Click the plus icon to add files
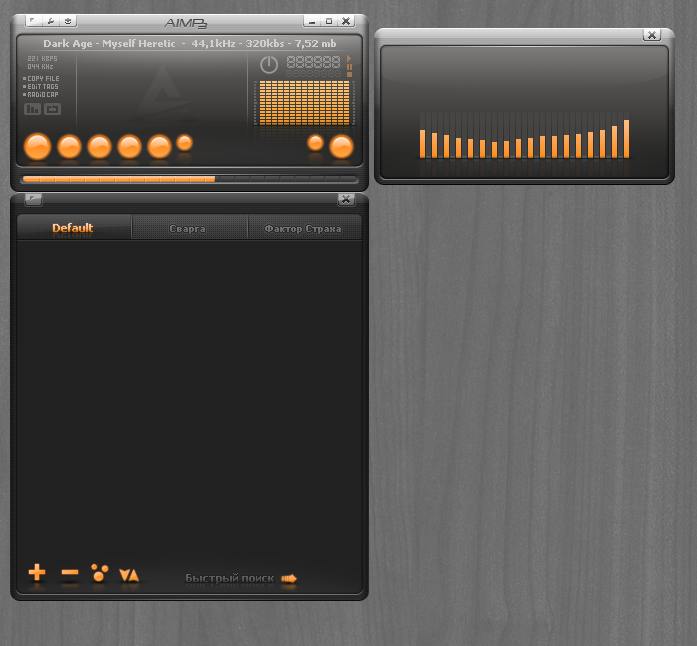The width and height of the screenshot is (697, 646). (x=37, y=573)
